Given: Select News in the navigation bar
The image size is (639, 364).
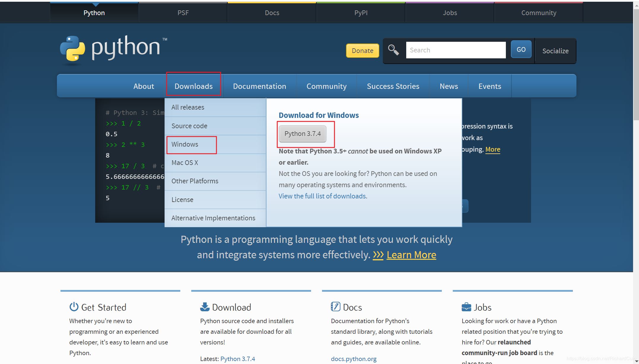Looking at the screenshot, I should (x=449, y=86).
